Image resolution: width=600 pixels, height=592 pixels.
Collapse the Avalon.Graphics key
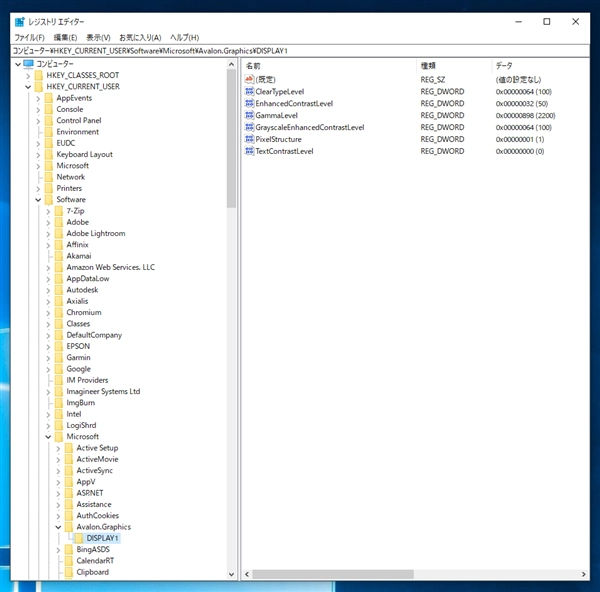tap(58, 527)
